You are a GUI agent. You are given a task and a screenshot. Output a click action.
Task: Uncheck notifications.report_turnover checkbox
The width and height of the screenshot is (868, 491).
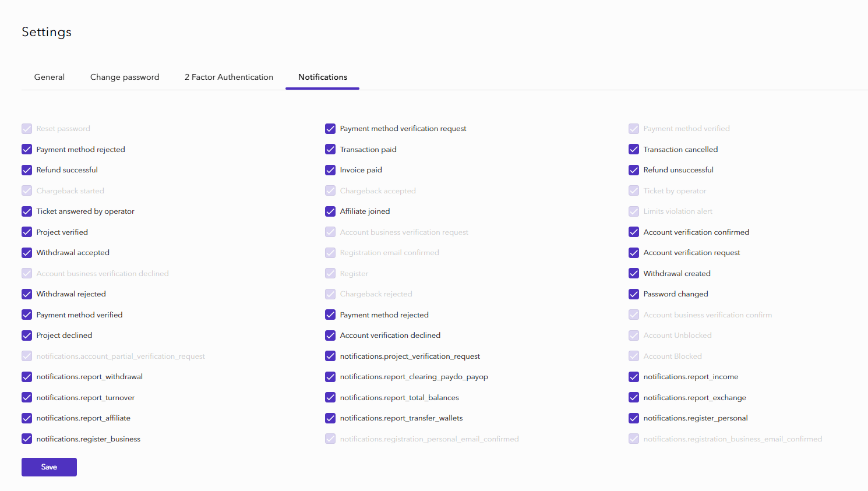(x=27, y=398)
